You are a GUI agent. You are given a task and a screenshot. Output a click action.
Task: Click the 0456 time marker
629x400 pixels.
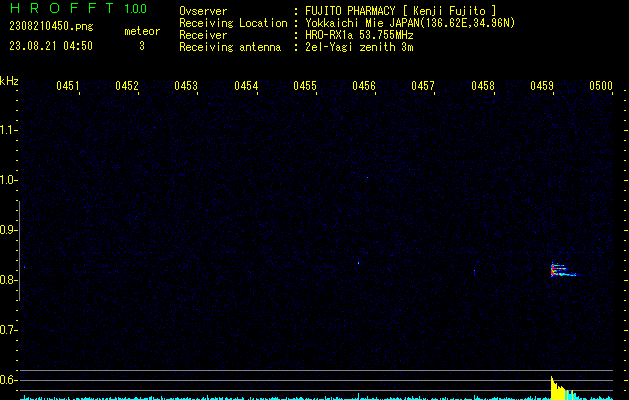tap(364, 86)
